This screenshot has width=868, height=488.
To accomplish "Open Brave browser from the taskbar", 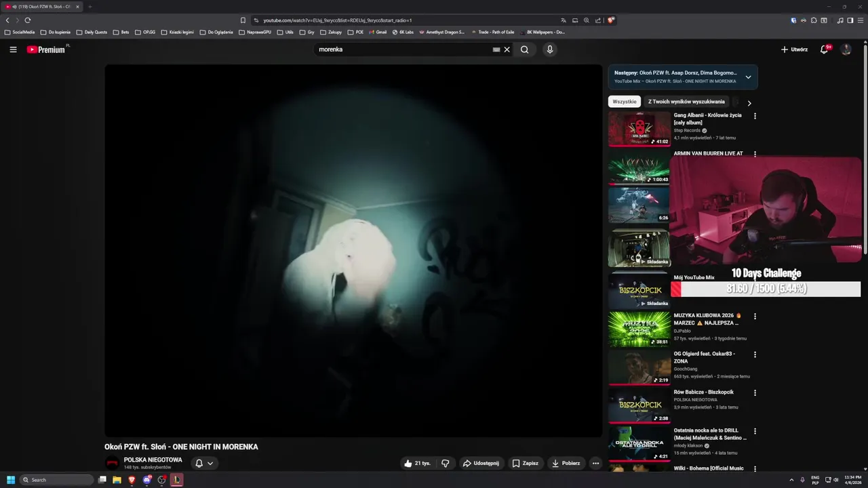I will [132, 480].
